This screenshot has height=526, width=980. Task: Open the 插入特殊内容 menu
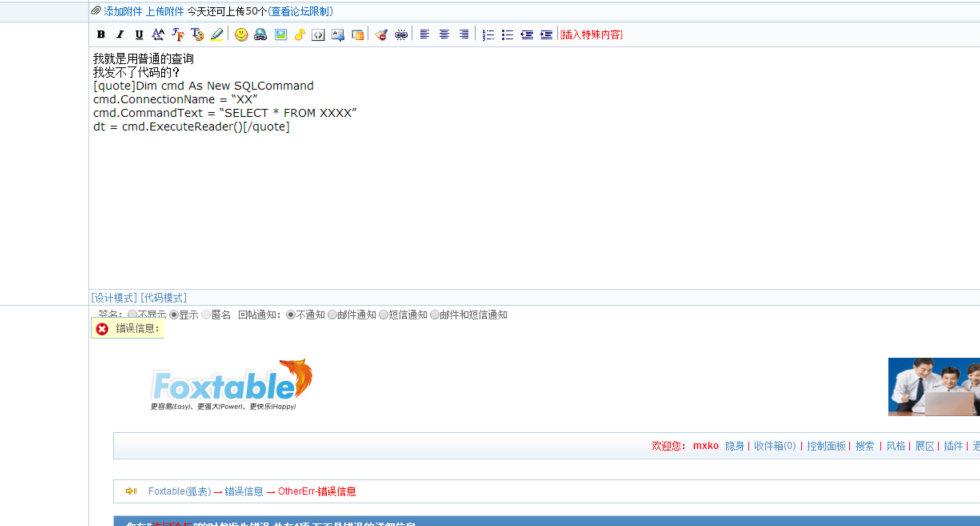[x=591, y=34]
